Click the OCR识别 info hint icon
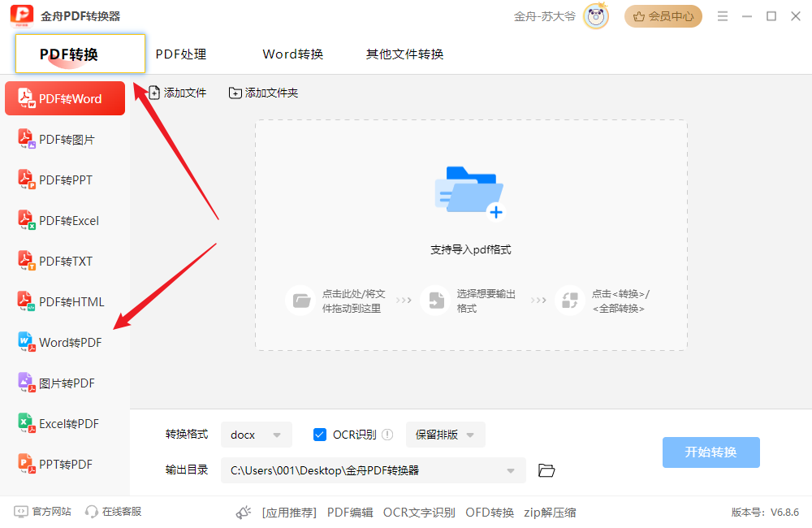 tap(387, 435)
